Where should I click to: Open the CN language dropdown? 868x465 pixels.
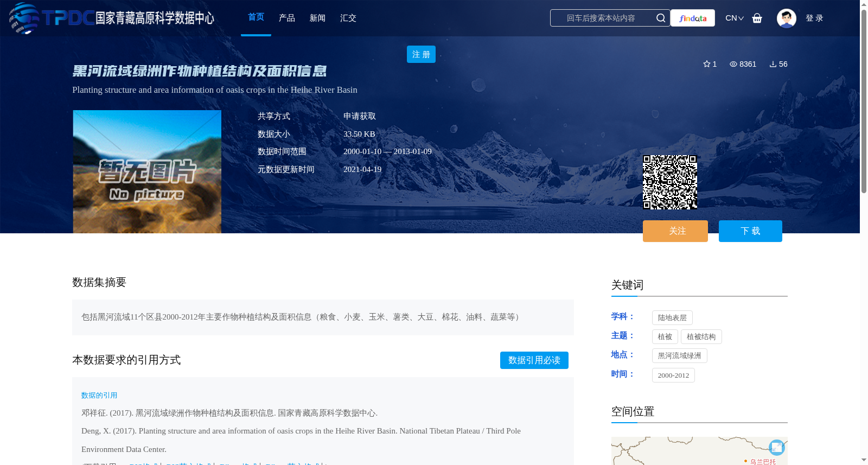[735, 18]
